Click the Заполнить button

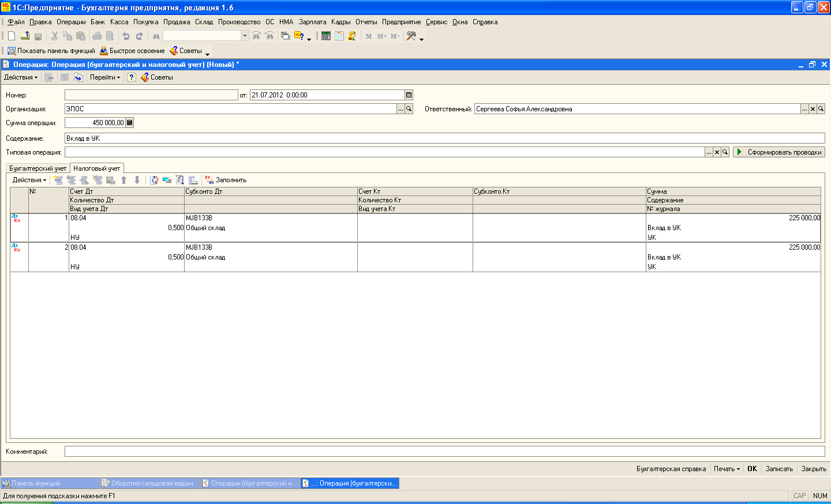tap(226, 180)
